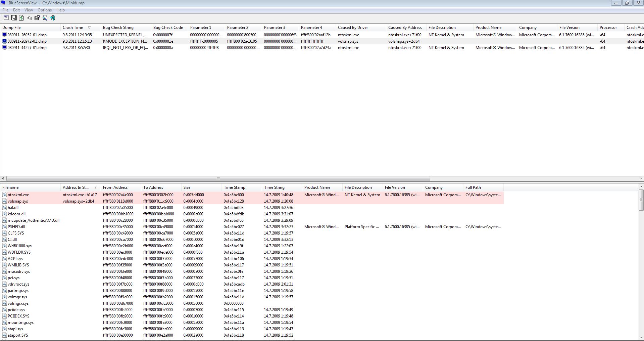The width and height of the screenshot is (644, 341).
Task: Sort by the Crash Time column header
Action: 81,28
